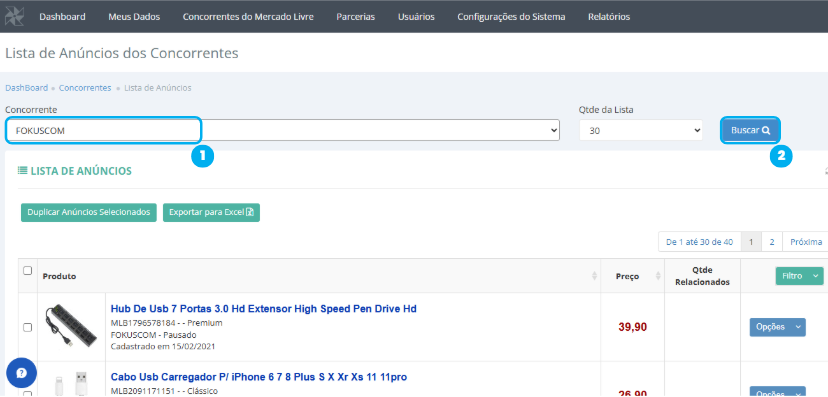Click Duplicar Anúncios Selecionados button
The image size is (828, 397).
[89, 212]
